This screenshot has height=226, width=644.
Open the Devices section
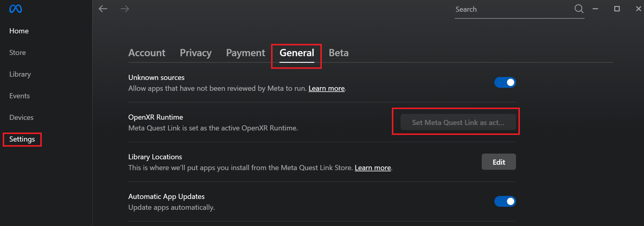click(21, 117)
